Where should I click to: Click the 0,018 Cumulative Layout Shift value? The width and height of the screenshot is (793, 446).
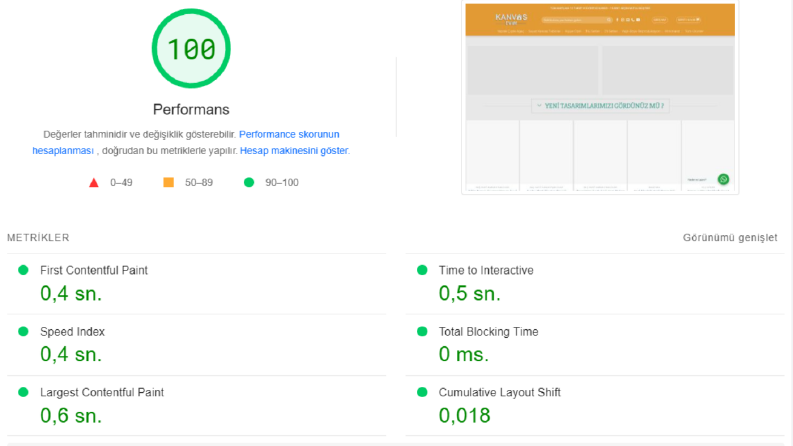(464, 416)
